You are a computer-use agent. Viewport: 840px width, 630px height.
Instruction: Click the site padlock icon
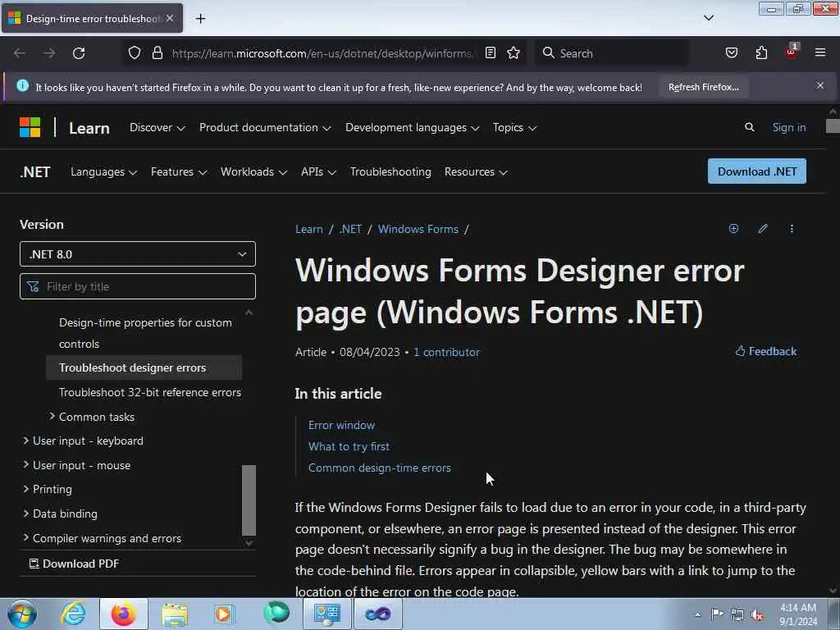pos(157,53)
